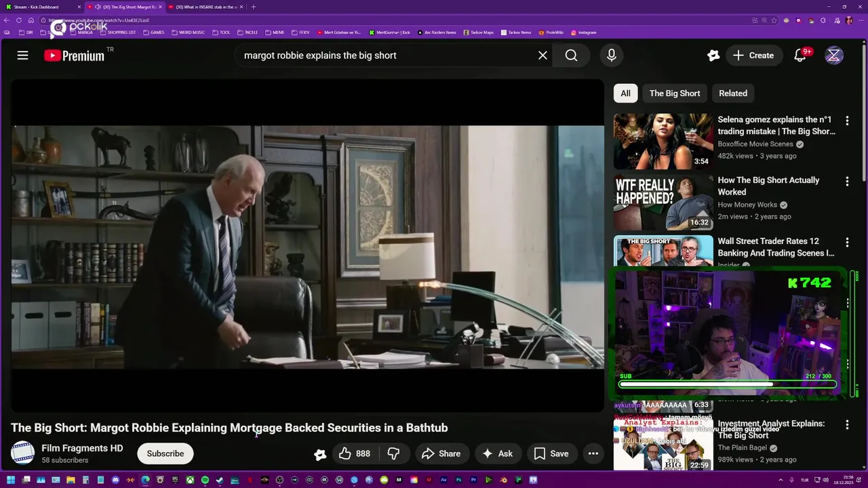The height and width of the screenshot is (488, 868).
Task: Open How The Big Short Actually Worked title
Action: click(768, 186)
